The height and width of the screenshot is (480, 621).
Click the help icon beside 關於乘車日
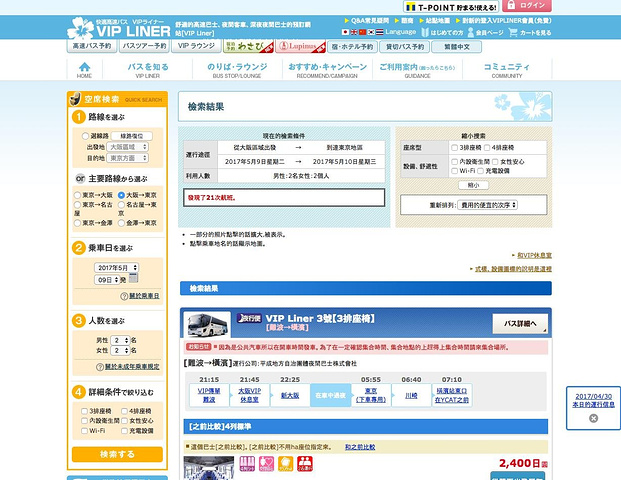click(x=120, y=296)
